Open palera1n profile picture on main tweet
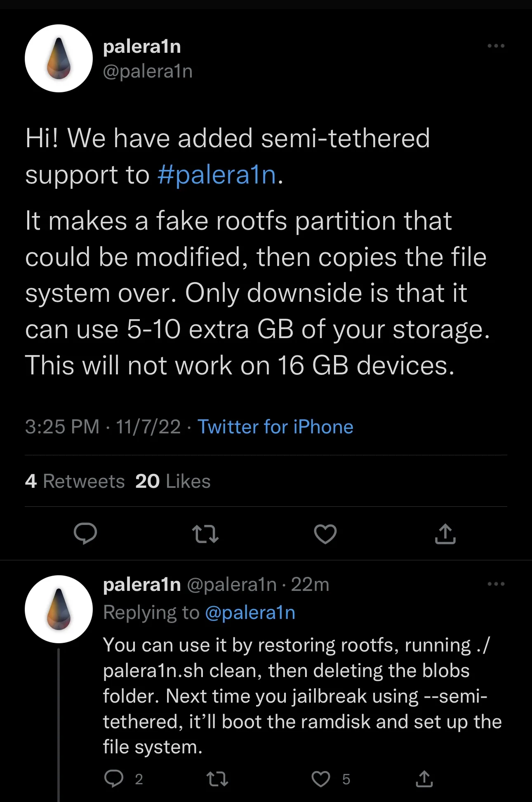Viewport: 532px width, 802px height. tap(59, 58)
